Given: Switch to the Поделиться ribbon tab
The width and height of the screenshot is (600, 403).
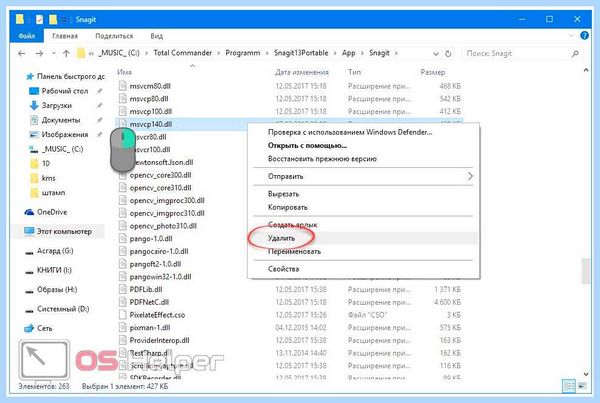Looking at the screenshot, I should 114,36.
